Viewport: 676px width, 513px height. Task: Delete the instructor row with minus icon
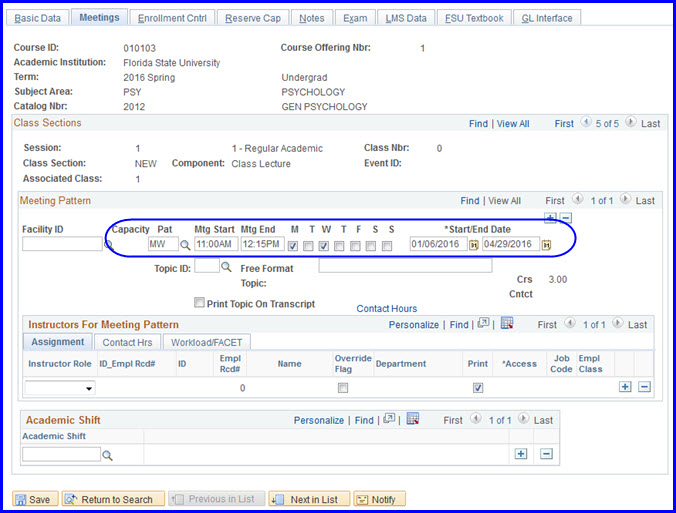tap(644, 387)
